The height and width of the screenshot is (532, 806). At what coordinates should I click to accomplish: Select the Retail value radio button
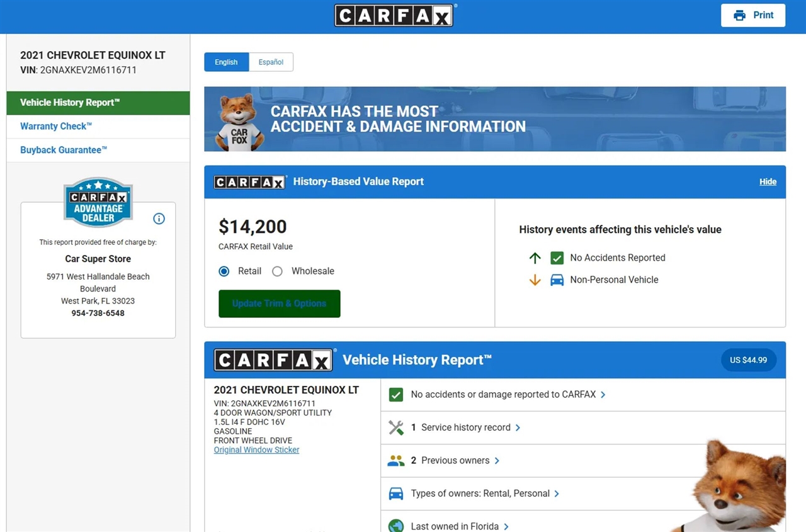(224, 271)
